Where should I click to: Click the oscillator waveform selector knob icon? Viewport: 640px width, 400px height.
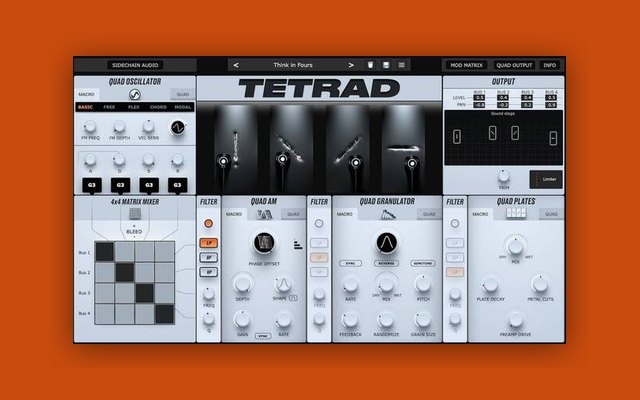coord(178,128)
